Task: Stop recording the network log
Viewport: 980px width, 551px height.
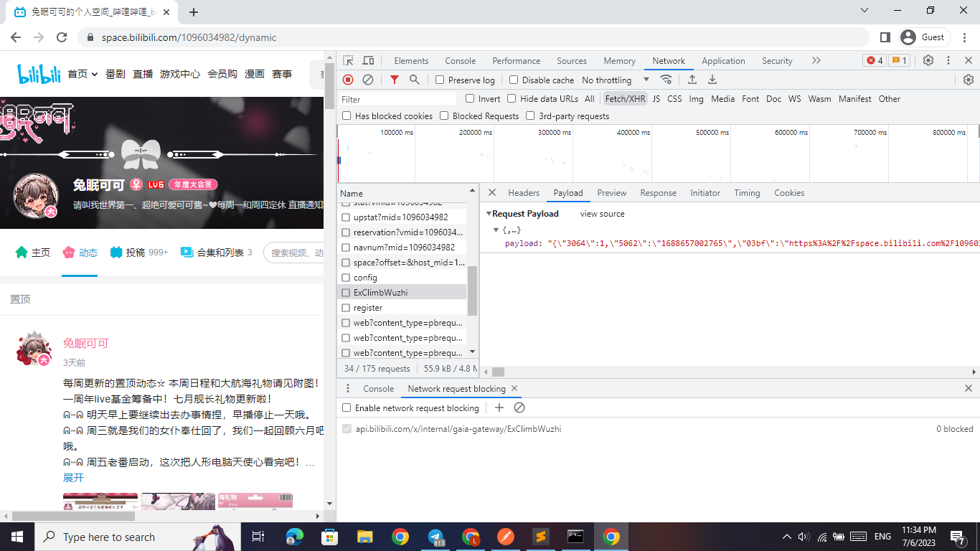Action: [x=347, y=80]
